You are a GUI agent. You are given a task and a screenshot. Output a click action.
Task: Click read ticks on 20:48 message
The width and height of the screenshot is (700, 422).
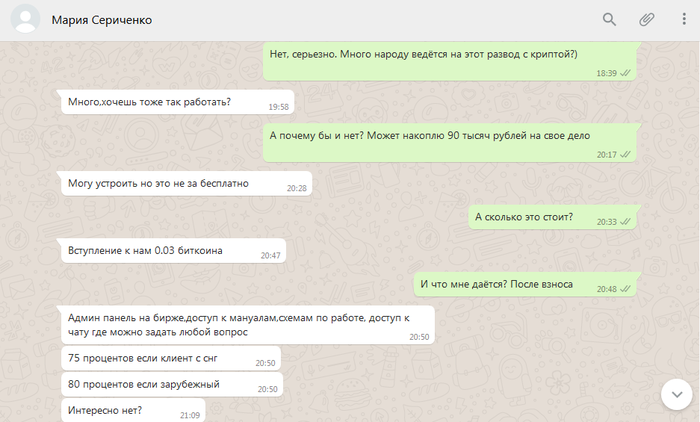pos(625,289)
